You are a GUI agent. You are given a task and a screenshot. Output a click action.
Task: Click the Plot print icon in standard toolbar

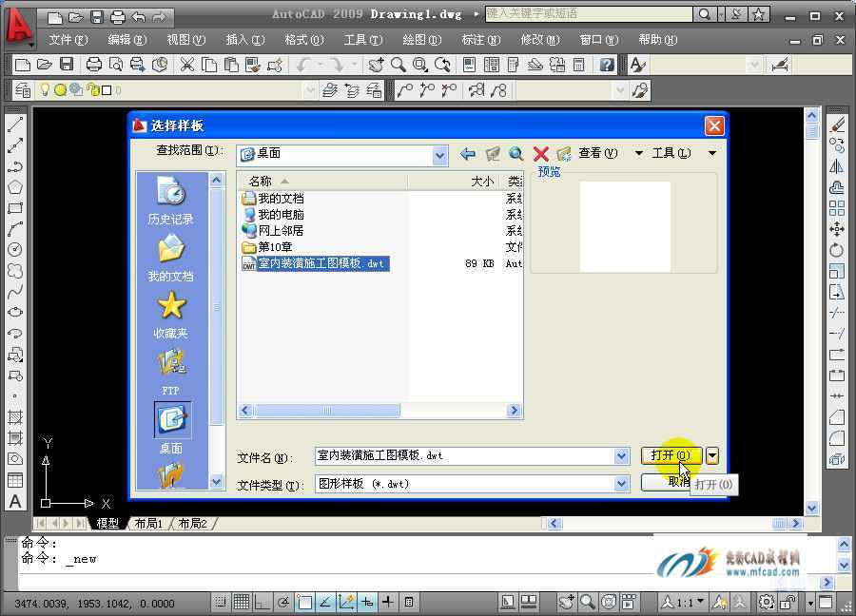coord(94,65)
